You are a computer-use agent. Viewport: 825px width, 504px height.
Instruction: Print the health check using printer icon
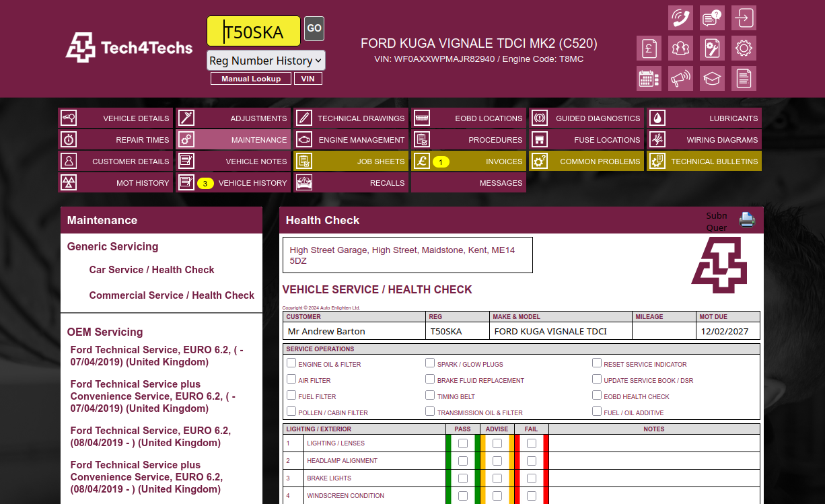pos(747,220)
